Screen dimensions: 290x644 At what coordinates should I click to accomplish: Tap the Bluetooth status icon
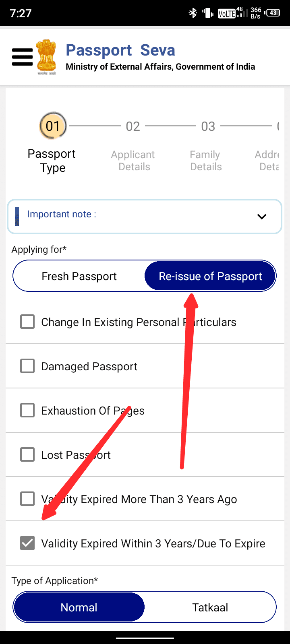pos(193,13)
